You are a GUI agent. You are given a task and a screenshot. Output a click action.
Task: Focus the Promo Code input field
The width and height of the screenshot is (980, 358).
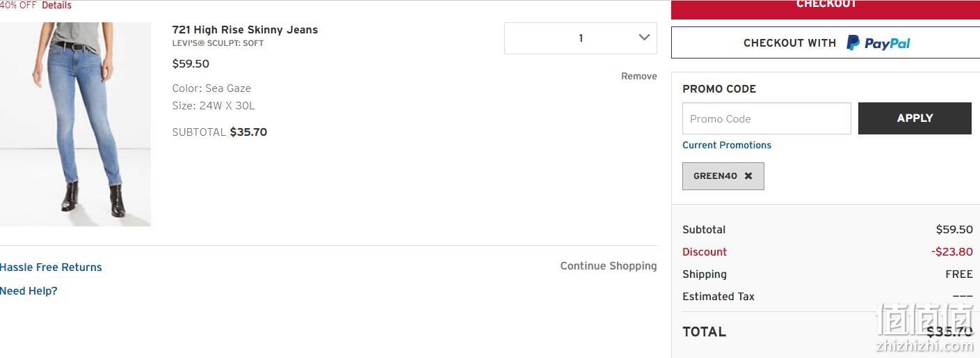point(766,118)
